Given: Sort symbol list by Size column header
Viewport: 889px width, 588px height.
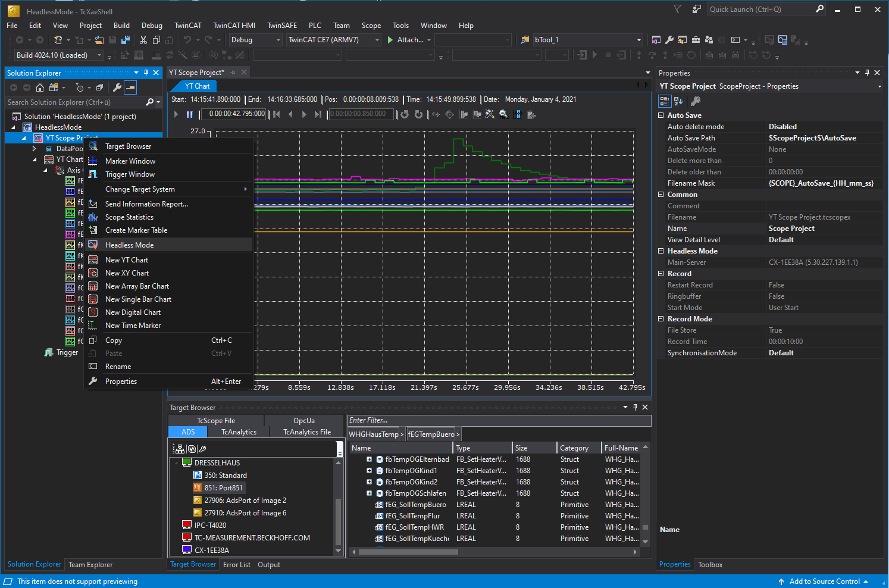Looking at the screenshot, I should 534,448.
